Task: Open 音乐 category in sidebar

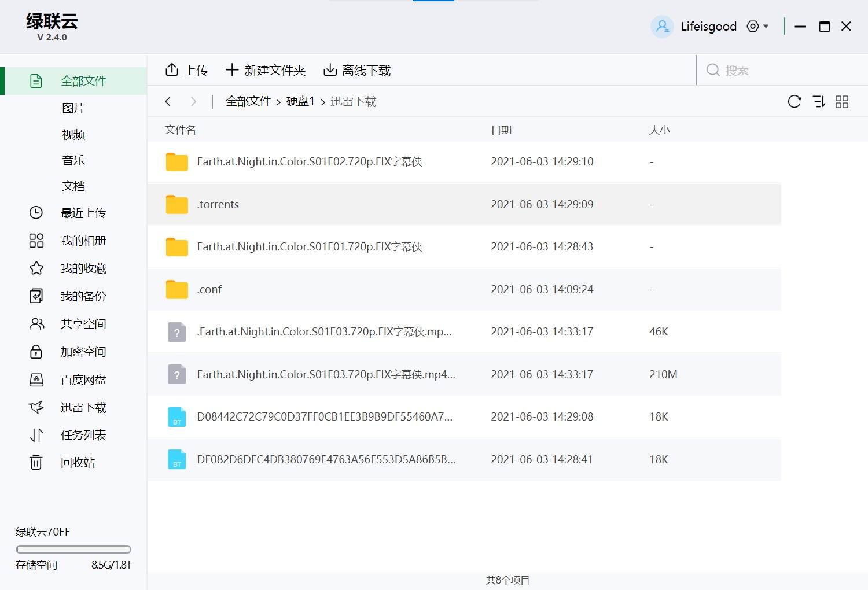Action: [x=73, y=160]
